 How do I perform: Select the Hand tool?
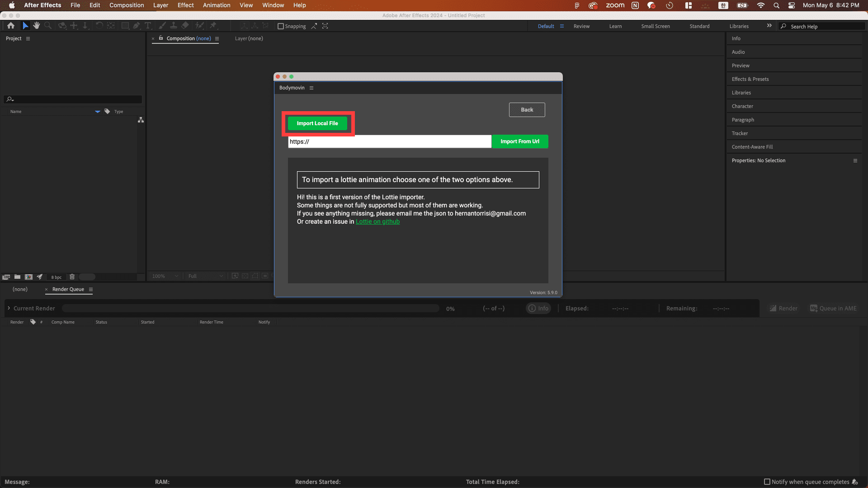click(37, 26)
